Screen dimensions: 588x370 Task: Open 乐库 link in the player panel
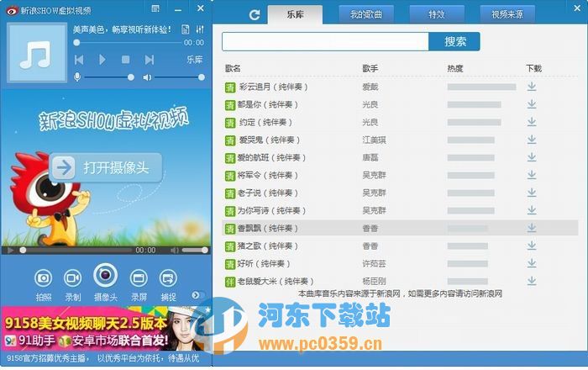click(x=195, y=60)
